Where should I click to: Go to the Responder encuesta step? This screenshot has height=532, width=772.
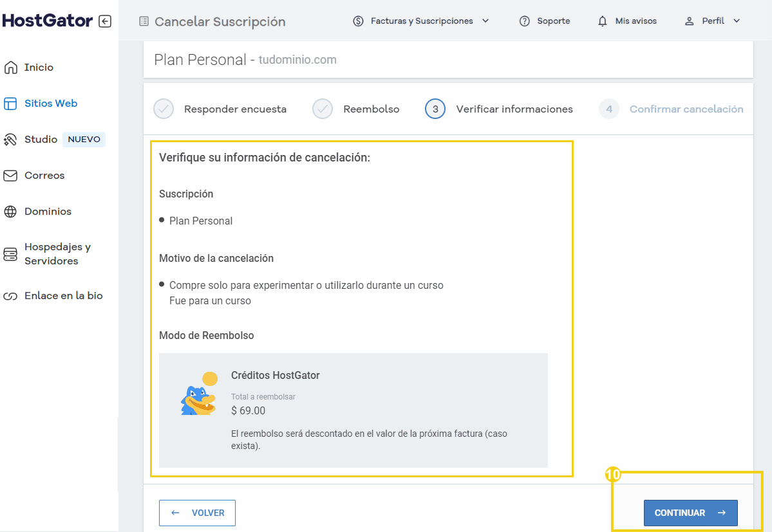pos(236,109)
